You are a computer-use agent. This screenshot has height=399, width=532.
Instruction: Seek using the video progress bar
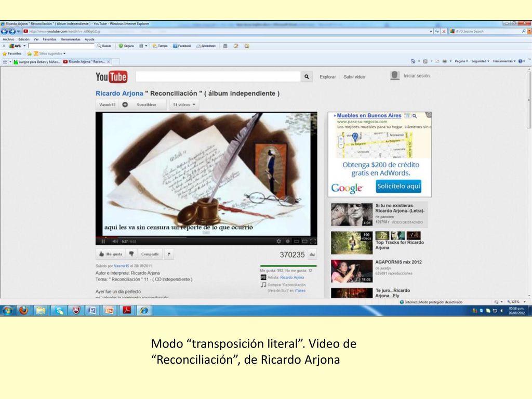(206, 237)
